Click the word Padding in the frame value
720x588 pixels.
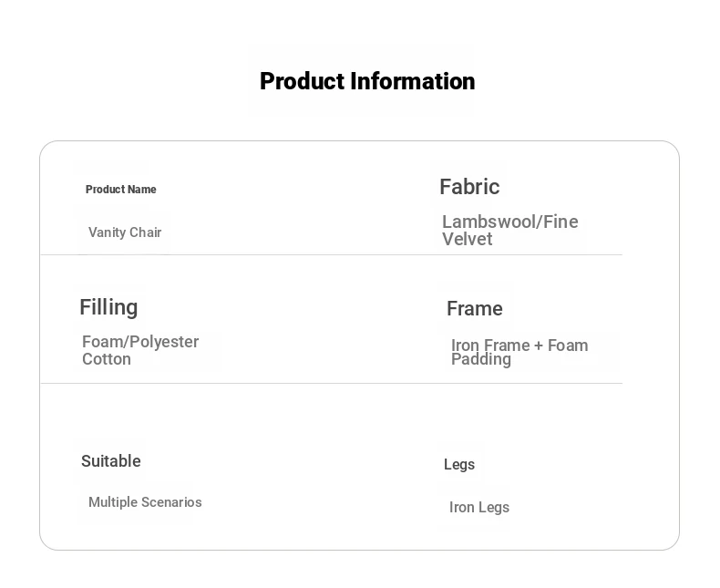[x=481, y=360]
